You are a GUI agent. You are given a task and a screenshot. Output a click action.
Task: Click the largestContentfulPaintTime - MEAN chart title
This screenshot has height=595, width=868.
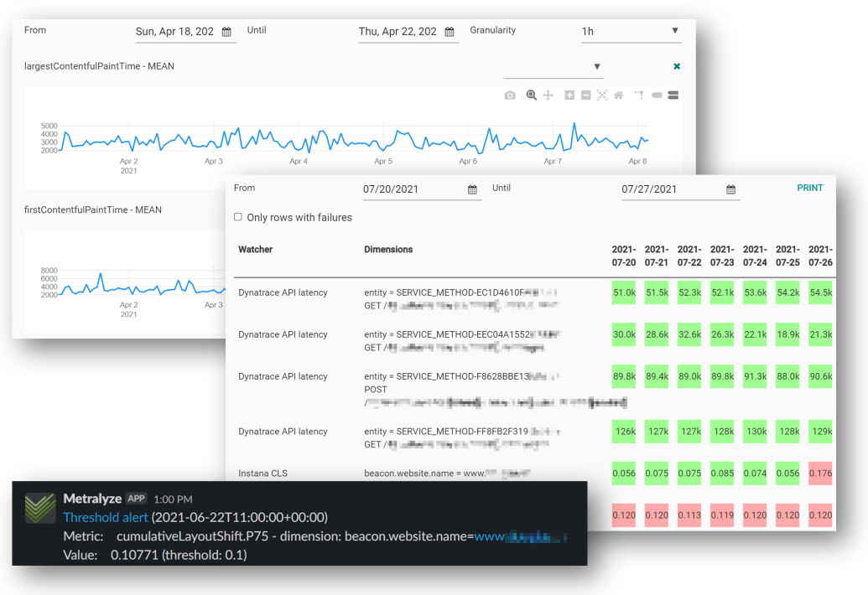(99, 66)
